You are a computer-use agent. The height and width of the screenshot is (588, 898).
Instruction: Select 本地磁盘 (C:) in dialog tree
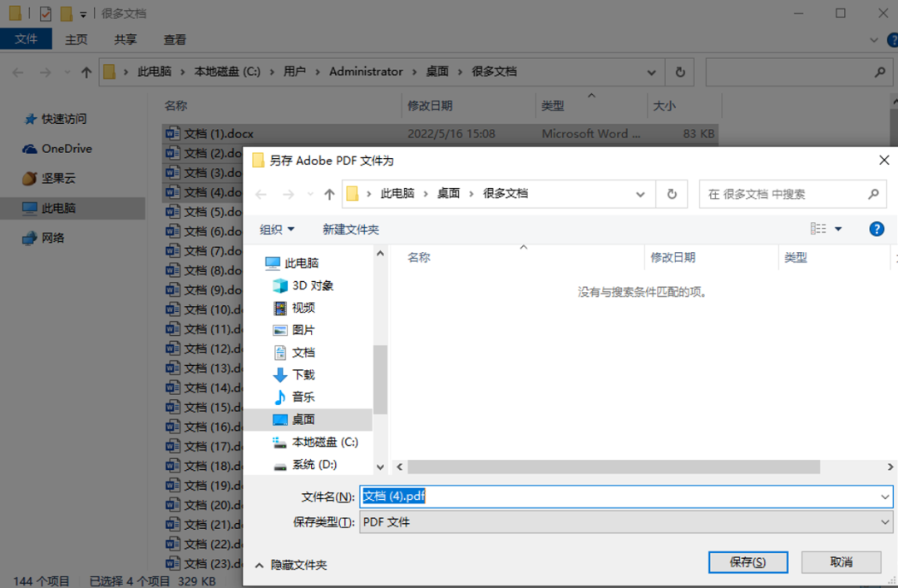tap(325, 442)
